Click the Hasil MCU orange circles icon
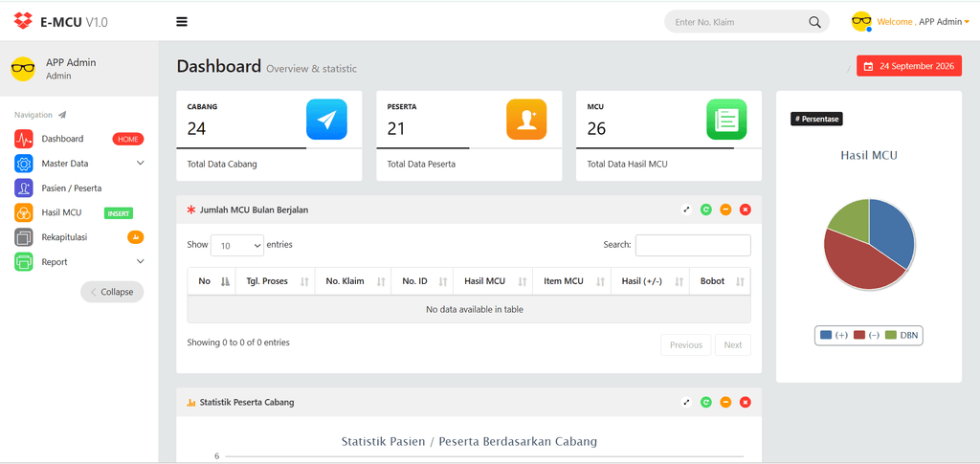The image size is (980, 464). tap(24, 212)
